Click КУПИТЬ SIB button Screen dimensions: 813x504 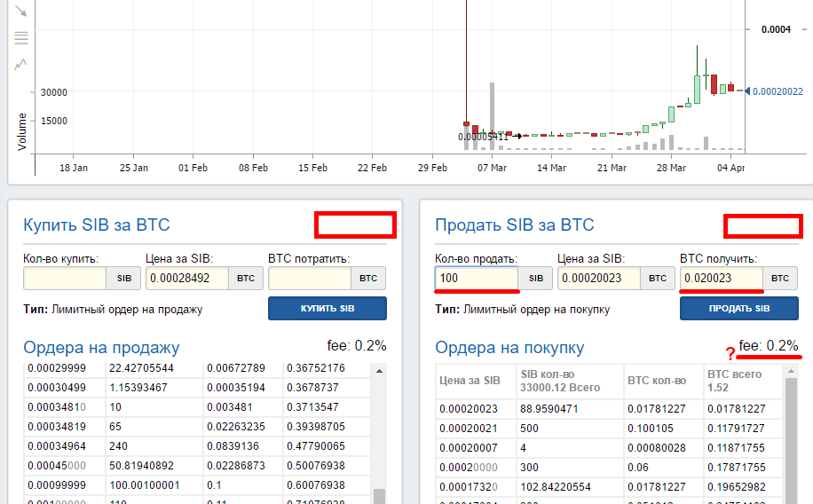327,308
